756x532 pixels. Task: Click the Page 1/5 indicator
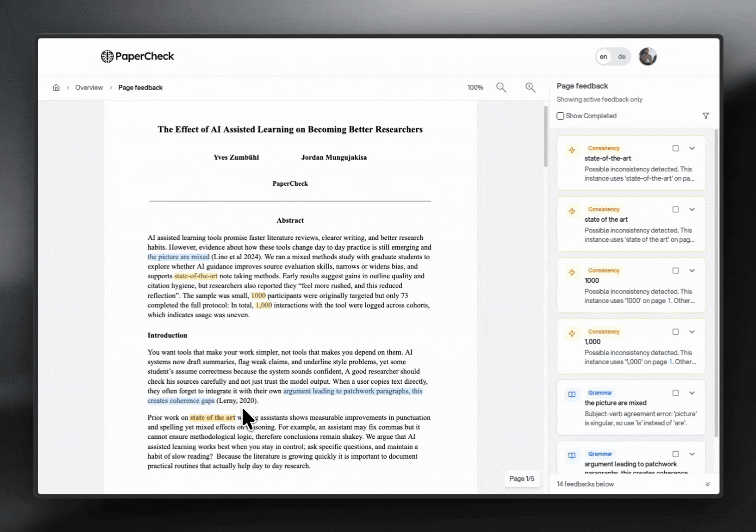pos(522,478)
